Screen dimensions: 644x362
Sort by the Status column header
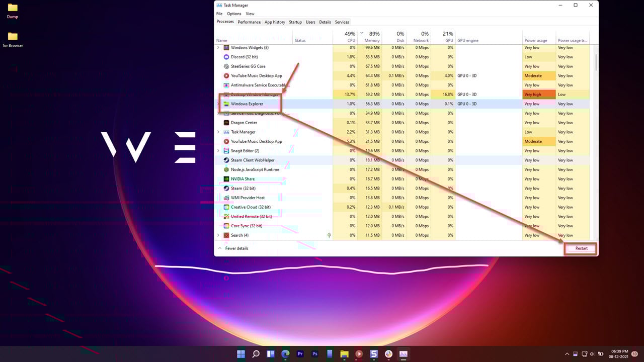(x=312, y=37)
